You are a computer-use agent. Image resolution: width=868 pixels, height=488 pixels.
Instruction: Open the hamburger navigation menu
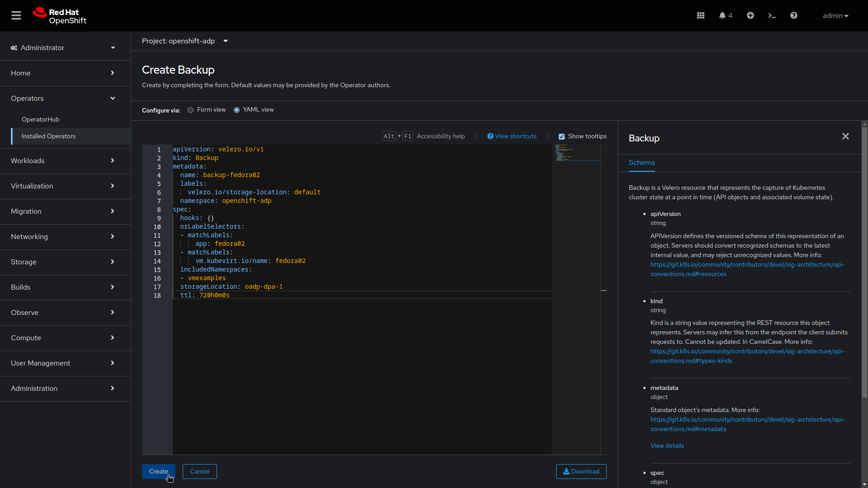pyautogui.click(x=16, y=15)
